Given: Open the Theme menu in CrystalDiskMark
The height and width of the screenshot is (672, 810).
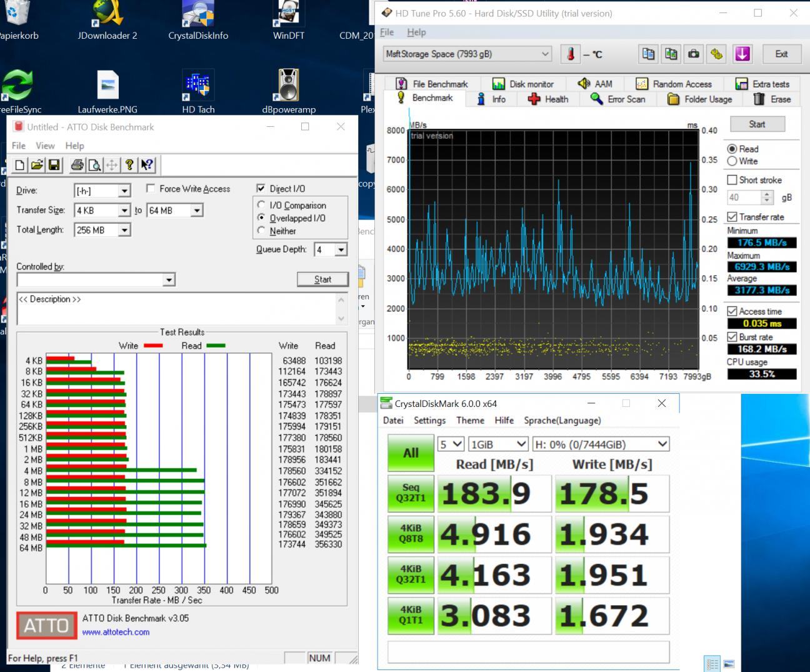Looking at the screenshot, I should point(470,420).
